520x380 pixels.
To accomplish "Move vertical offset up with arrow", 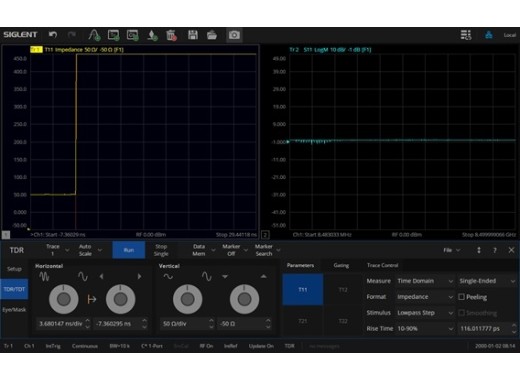I will [263, 276].
